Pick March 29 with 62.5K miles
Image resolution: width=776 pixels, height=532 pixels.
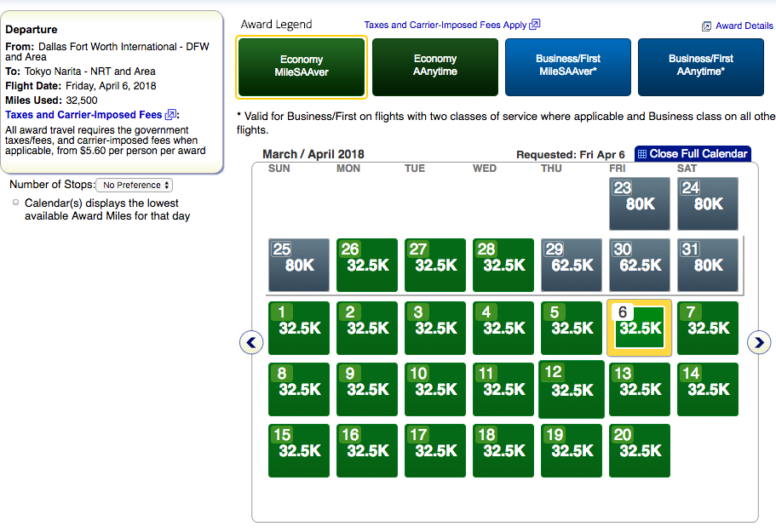572,266
